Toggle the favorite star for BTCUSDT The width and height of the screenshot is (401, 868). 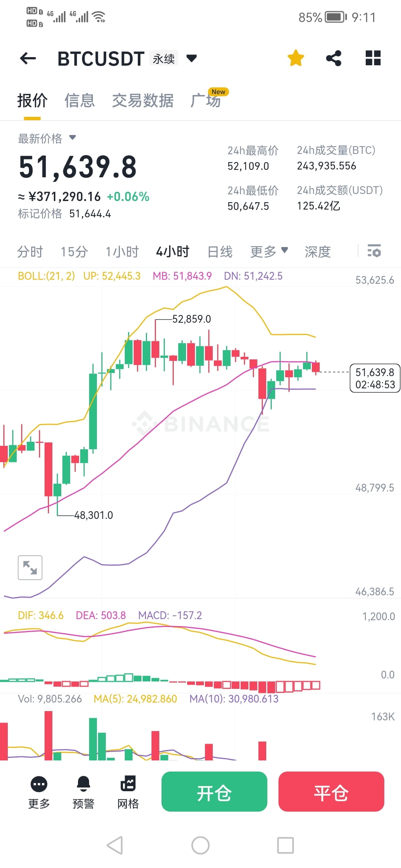(x=295, y=58)
